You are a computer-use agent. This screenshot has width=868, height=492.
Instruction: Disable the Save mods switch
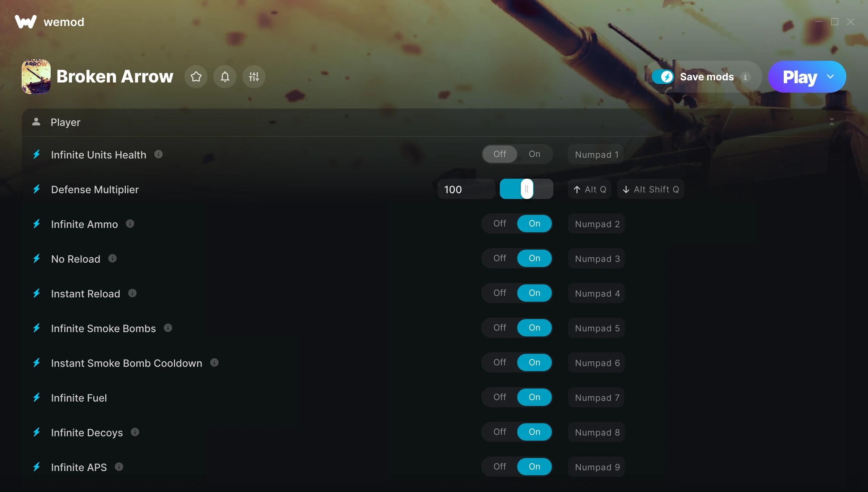663,77
